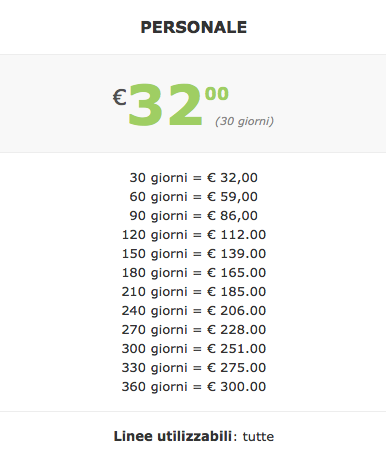The width and height of the screenshot is (386, 459).
Task: Select the 300 giorni = € 251.00 line
Action: point(193,349)
